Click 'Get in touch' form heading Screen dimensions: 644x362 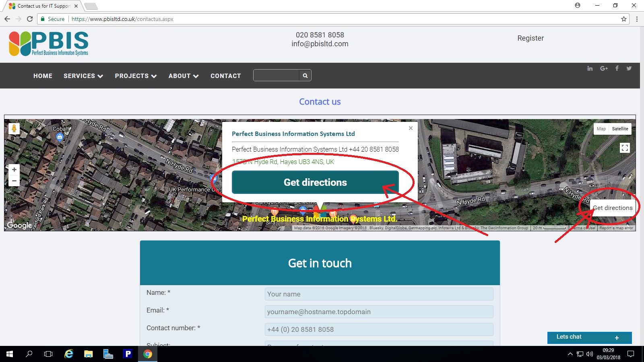pos(320,263)
